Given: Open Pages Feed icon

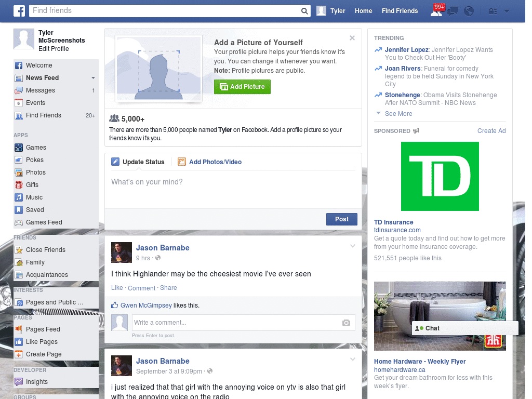Looking at the screenshot, I should click(19, 329).
